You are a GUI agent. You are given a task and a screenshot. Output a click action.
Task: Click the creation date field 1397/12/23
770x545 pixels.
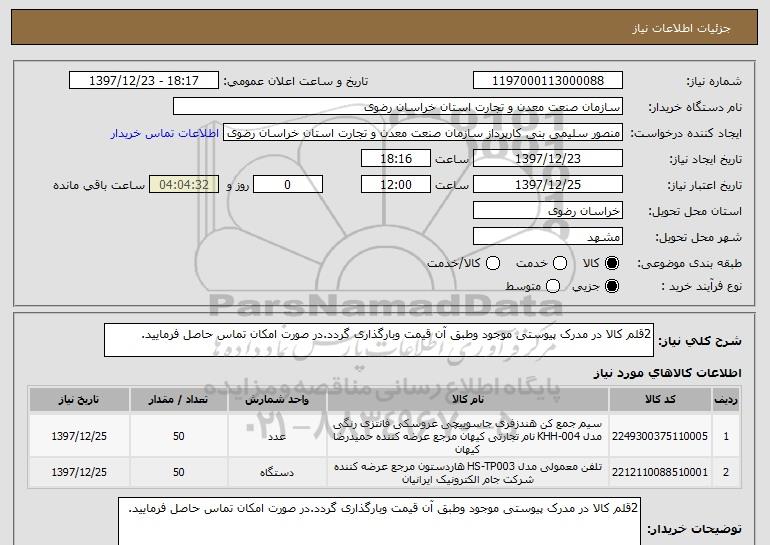click(x=548, y=159)
